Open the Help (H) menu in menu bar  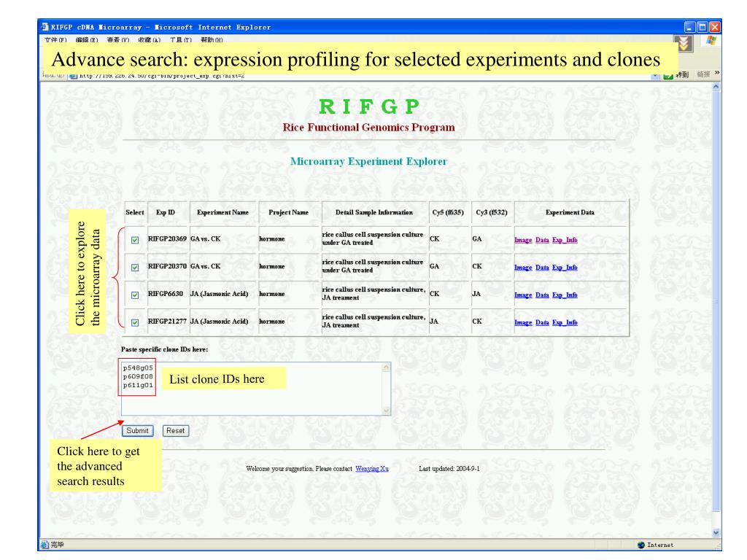tap(212, 40)
